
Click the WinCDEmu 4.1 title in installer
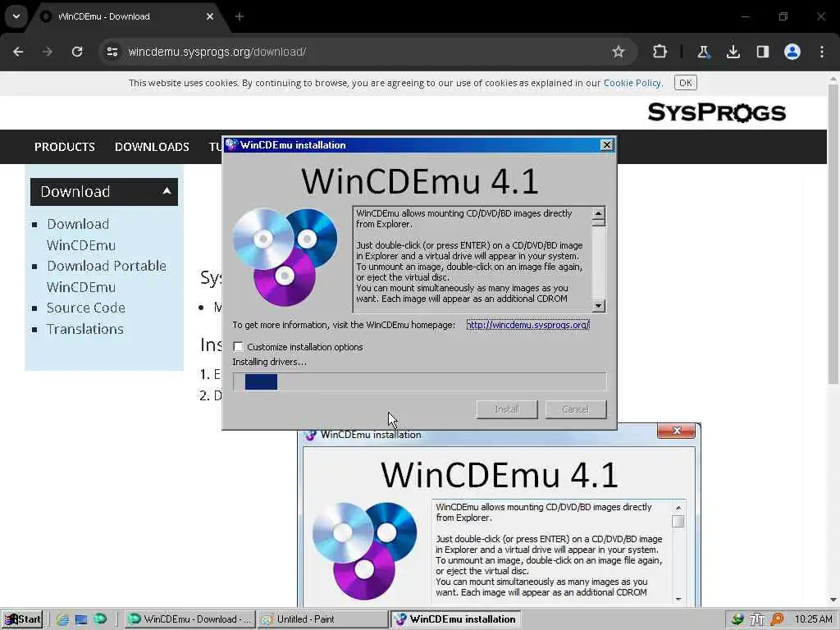pos(420,181)
